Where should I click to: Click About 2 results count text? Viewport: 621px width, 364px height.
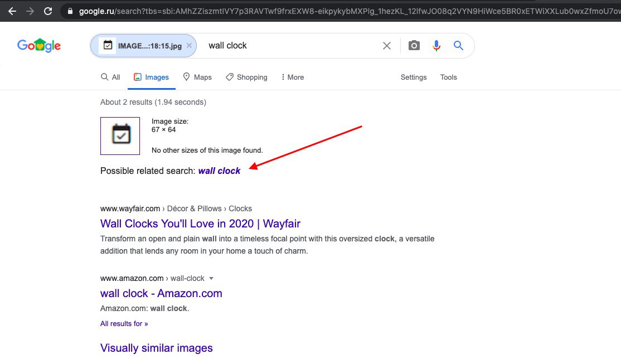pos(153,102)
